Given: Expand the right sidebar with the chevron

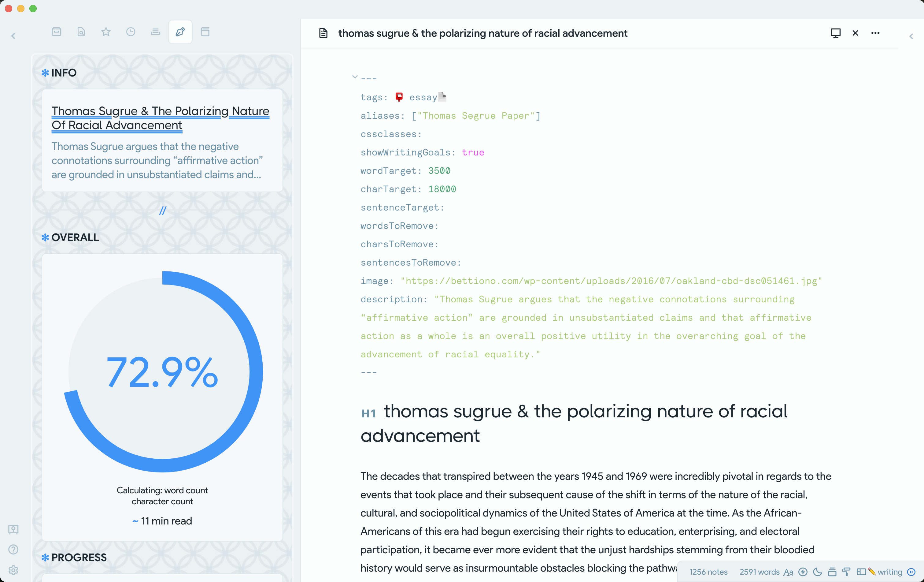Looking at the screenshot, I should click(911, 36).
